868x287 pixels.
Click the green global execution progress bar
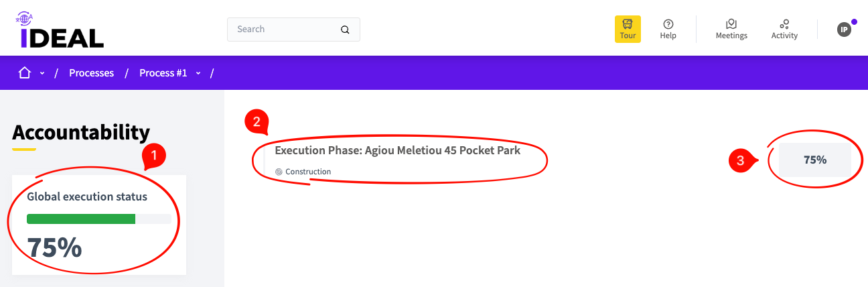tap(81, 219)
